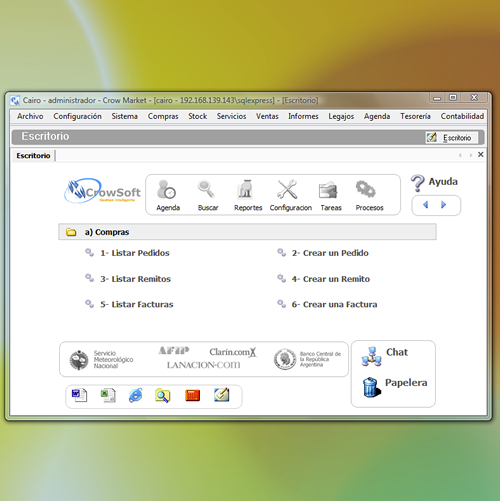Maximize the Cairo window
Image resolution: width=500 pixels, height=501 pixels.
tap(453, 97)
